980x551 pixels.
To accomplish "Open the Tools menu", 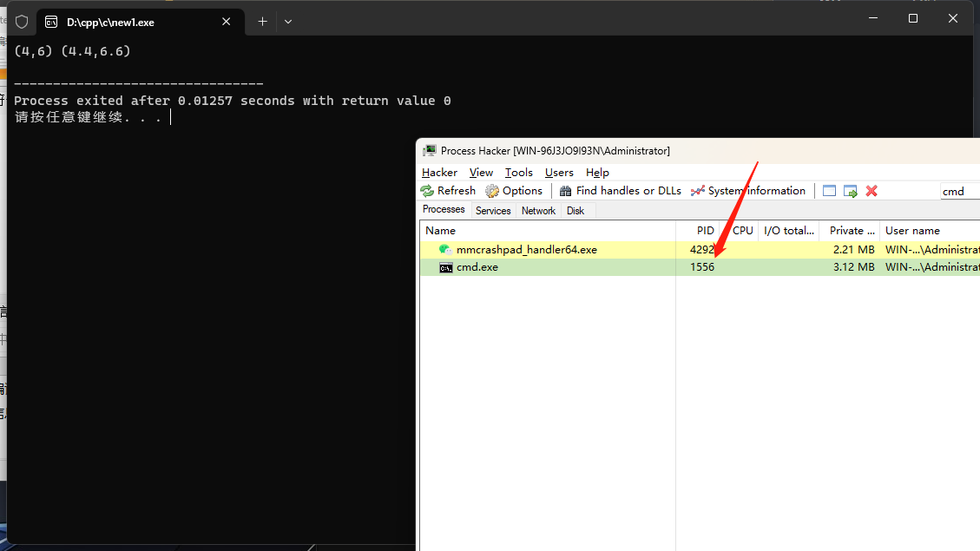I will pos(519,173).
